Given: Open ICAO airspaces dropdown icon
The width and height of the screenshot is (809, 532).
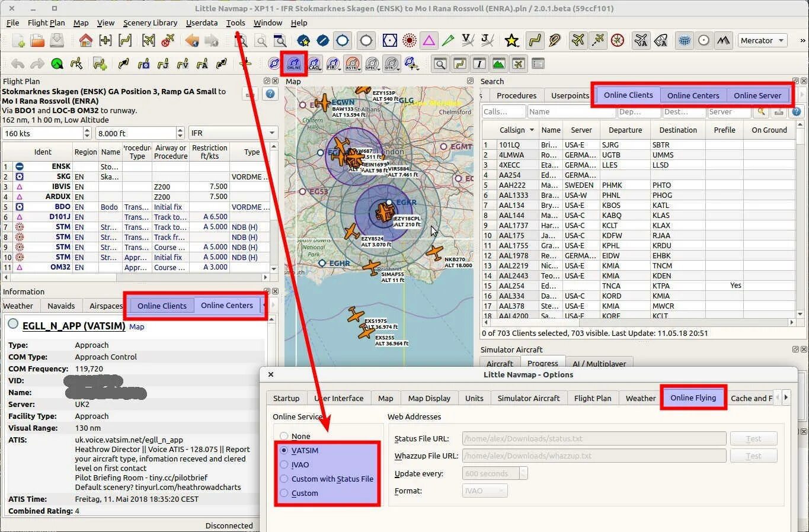Looking at the screenshot, I should (x=314, y=63).
